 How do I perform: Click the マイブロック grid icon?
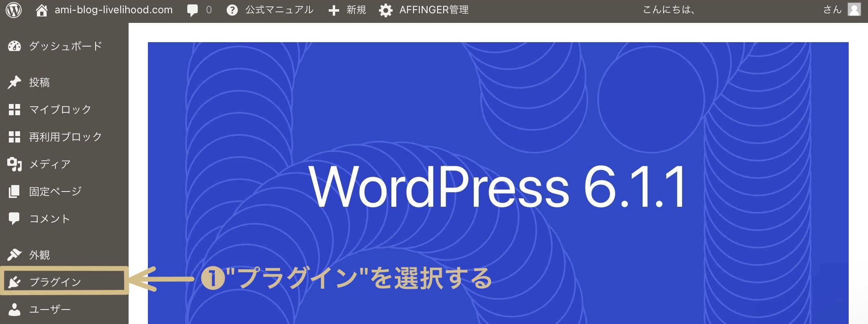pos(14,110)
